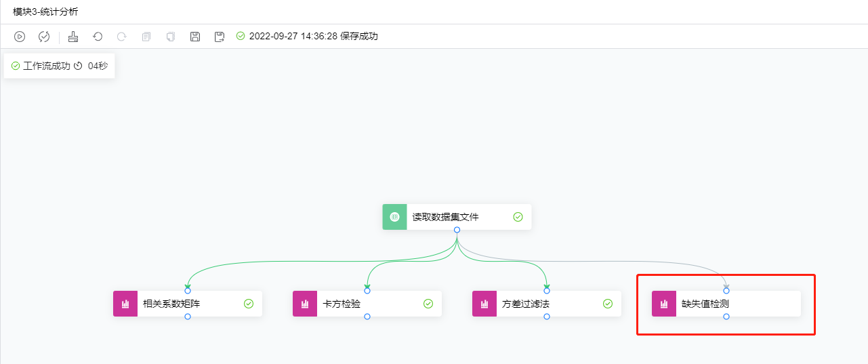This screenshot has width=868, height=364.
Task: Click output port below 缺失值检测 node
Action: [726, 317]
